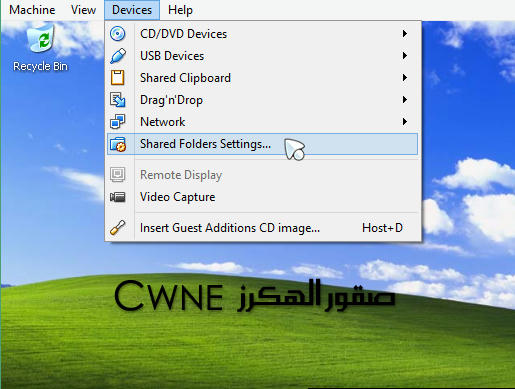The height and width of the screenshot is (389, 515).
Task: Click the Shared Clipboard icon
Action: click(117, 78)
